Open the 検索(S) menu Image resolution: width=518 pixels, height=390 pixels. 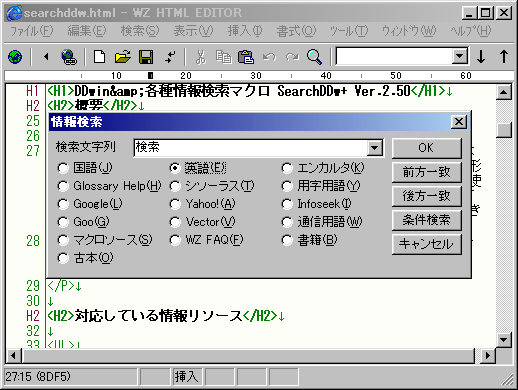pos(140,31)
